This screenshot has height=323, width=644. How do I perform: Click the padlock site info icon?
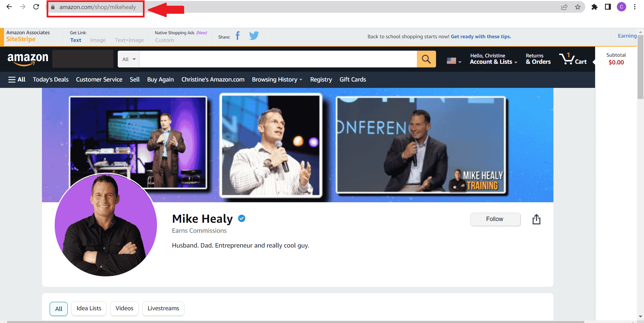coord(53,7)
